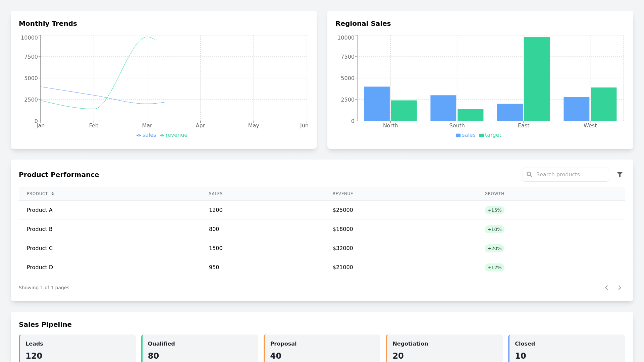Go to the previous table page
Image resolution: width=644 pixels, height=362 pixels.
click(x=606, y=288)
